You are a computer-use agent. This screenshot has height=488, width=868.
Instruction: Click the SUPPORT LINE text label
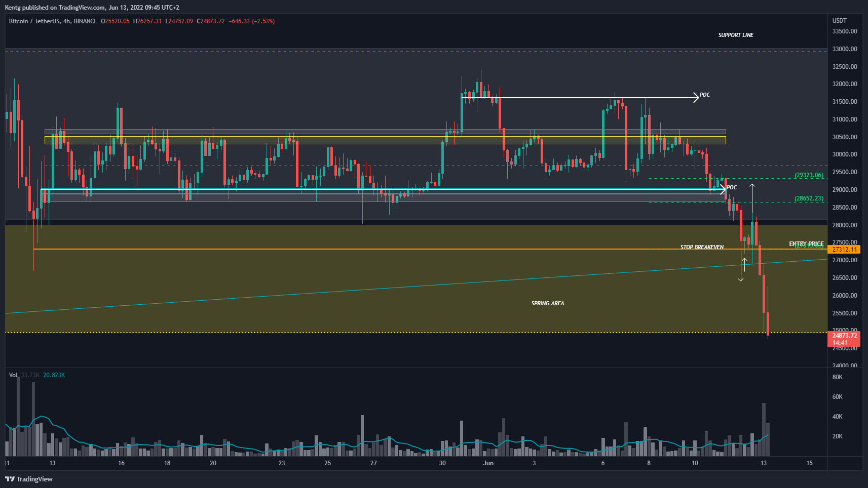click(736, 35)
